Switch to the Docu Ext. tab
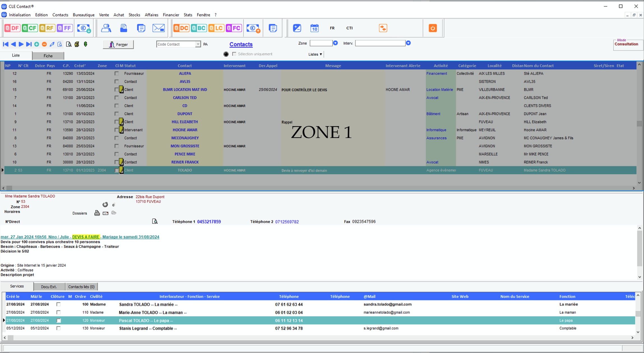Image resolution: width=644 pixels, height=353 pixels. (49, 287)
